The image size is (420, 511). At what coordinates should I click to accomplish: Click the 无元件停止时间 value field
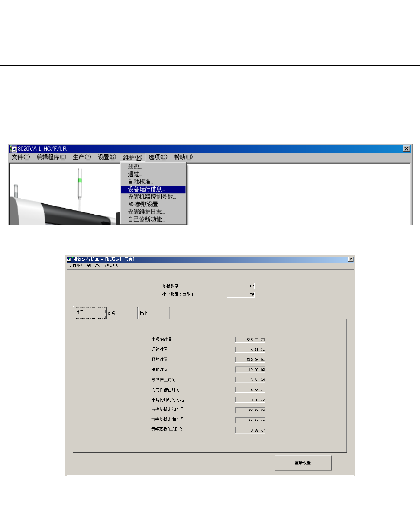[x=250, y=390]
